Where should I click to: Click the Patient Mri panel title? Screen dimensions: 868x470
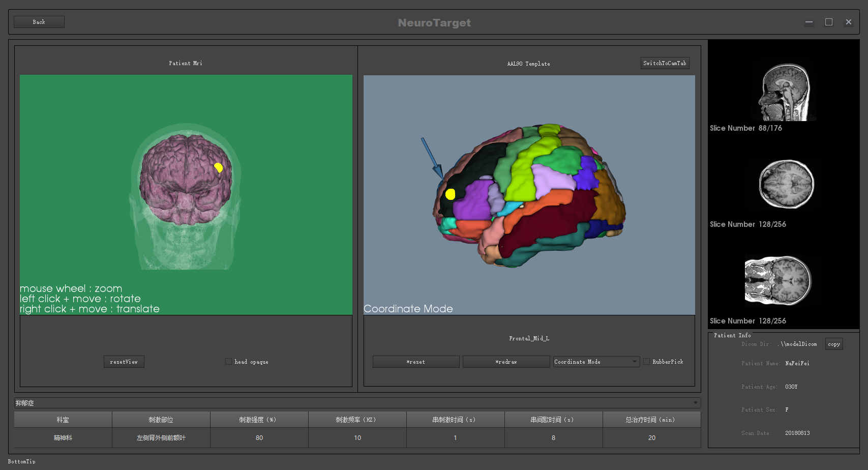pyautogui.click(x=186, y=63)
